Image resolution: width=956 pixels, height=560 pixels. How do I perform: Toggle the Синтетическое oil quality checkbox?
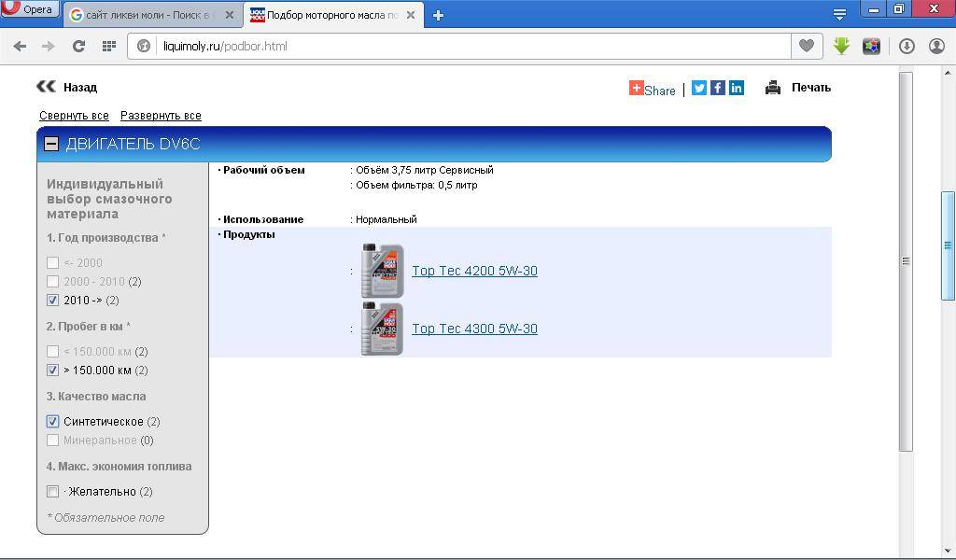[53, 422]
